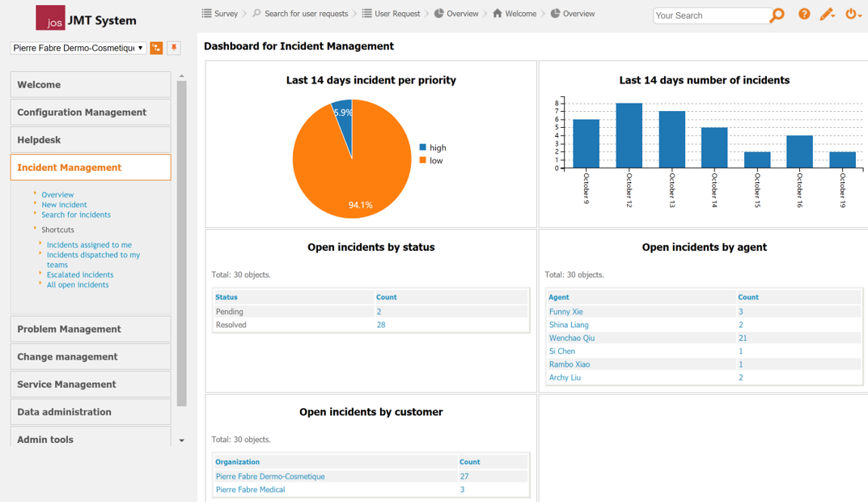Screen dimensions: 868x502
Task: Open the help question mark icon
Action: pos(803,15)
